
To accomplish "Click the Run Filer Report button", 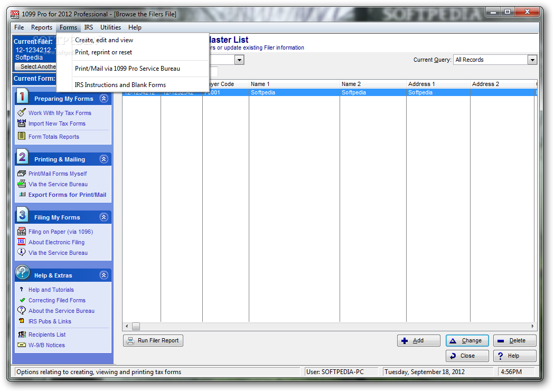I will point(153,340).
